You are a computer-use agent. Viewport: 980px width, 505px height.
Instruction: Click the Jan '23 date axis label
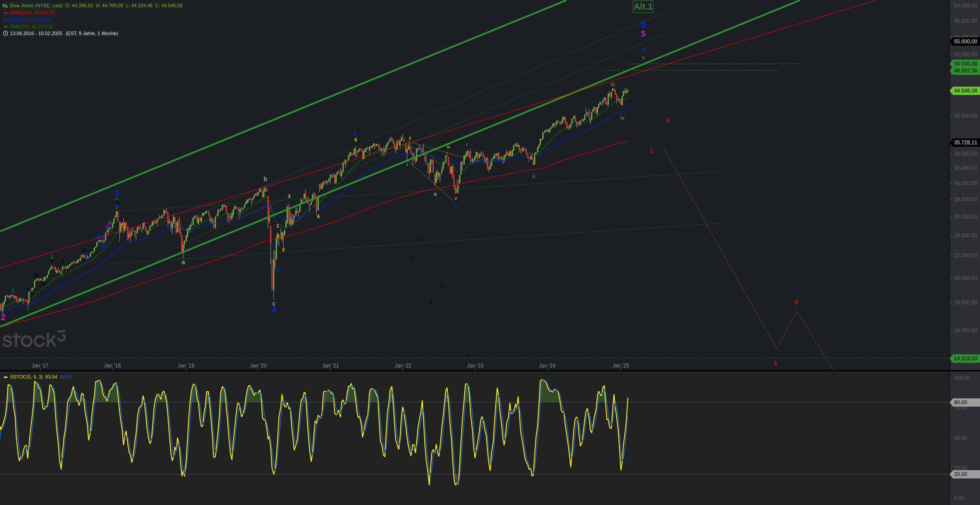pos(475,366)
